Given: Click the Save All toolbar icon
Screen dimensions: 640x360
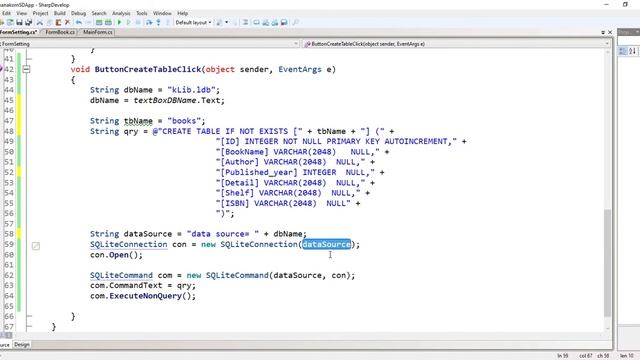Looking at the screenshot, I should point(29,22).
